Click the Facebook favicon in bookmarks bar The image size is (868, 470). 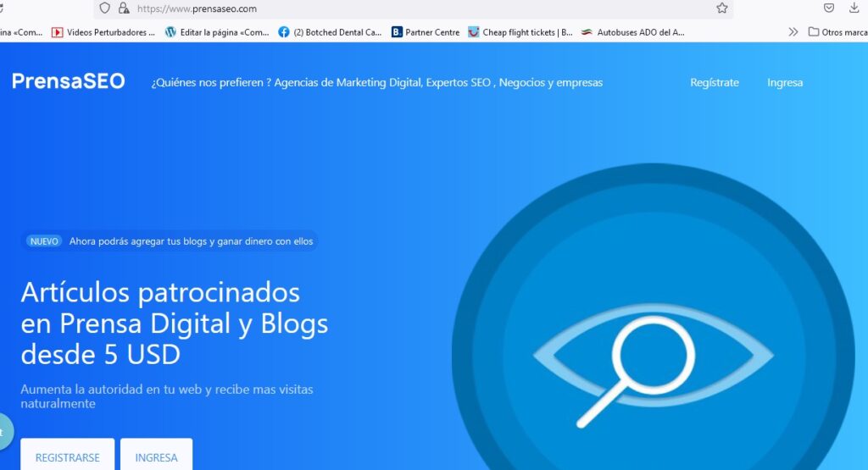[x=283, y=32]
